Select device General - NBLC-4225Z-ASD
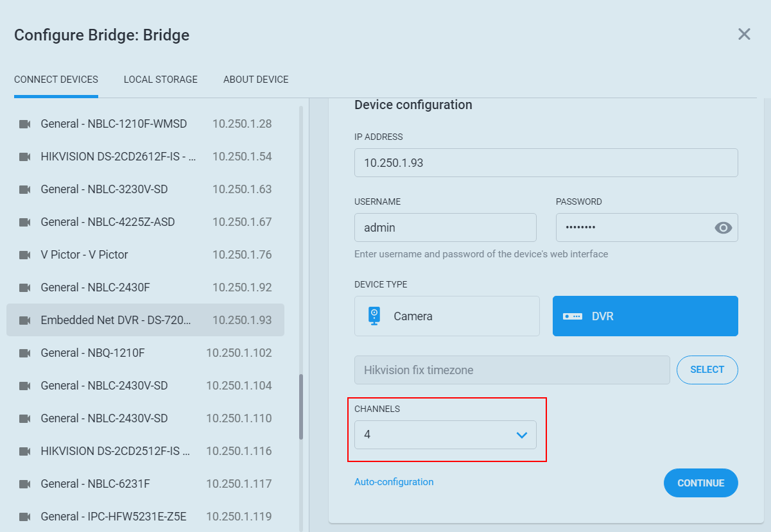Image resolution: width=771 pixels, height=532 pixels. click(145, 222)
